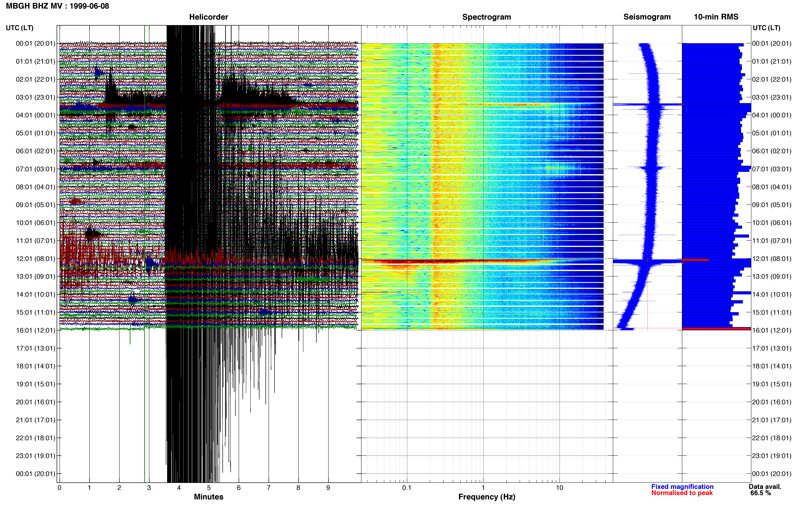
Task: Click the '3' tick on Minutes axis
Action: click(x=149, y=487)
